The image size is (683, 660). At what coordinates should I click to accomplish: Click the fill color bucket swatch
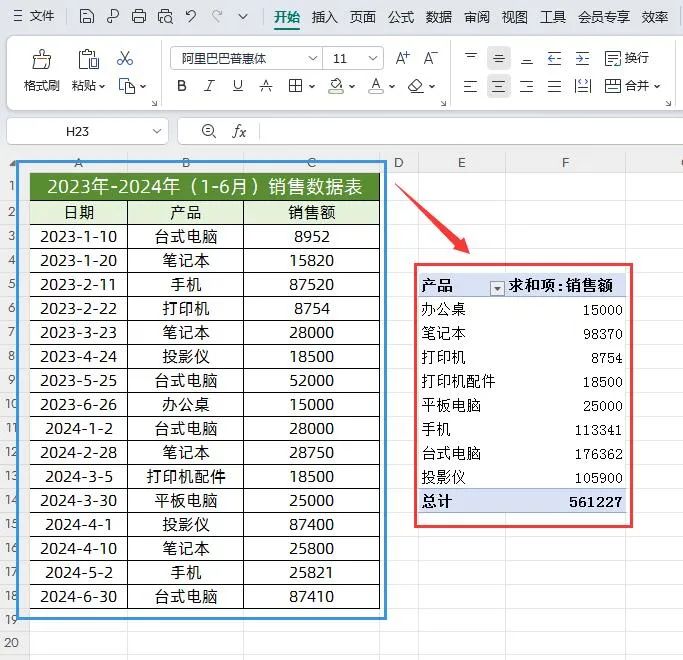336,86
